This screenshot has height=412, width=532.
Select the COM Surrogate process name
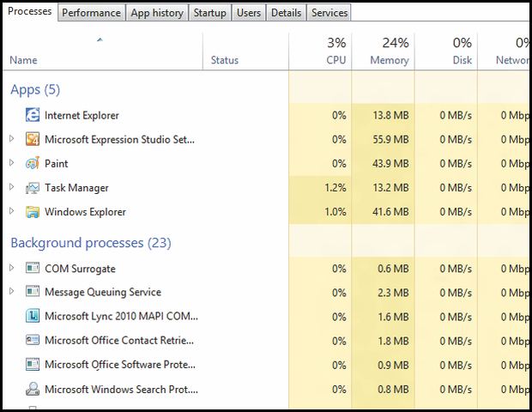[x=80, y=269]
